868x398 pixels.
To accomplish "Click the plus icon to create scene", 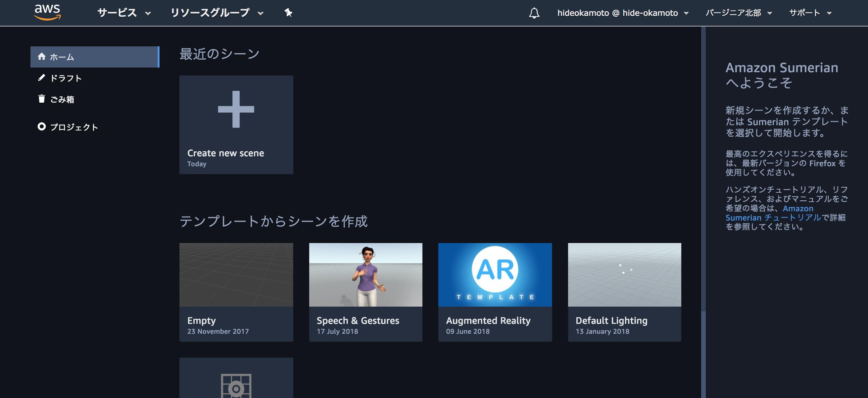I will click(x=236, y=109).
